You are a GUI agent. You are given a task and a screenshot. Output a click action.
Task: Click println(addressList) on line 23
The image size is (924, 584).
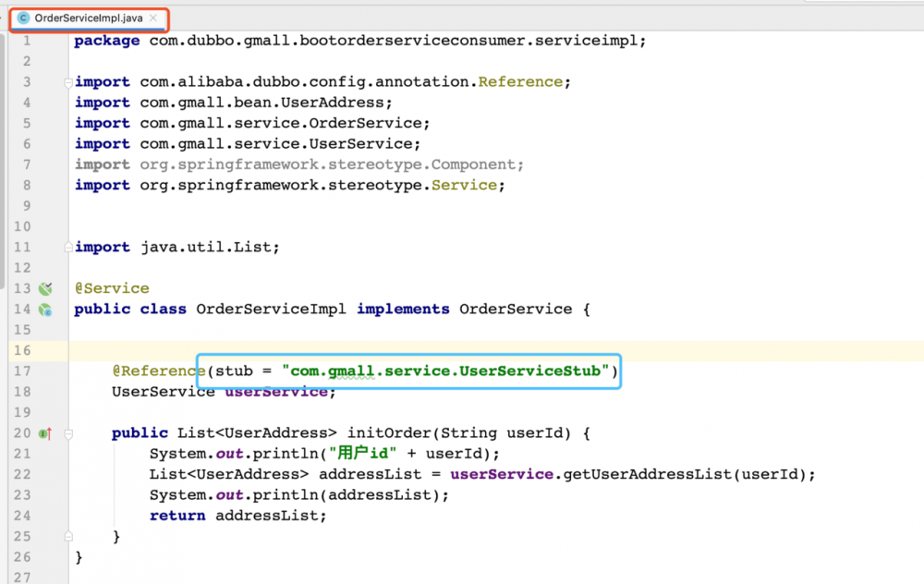tap(346, 495)
